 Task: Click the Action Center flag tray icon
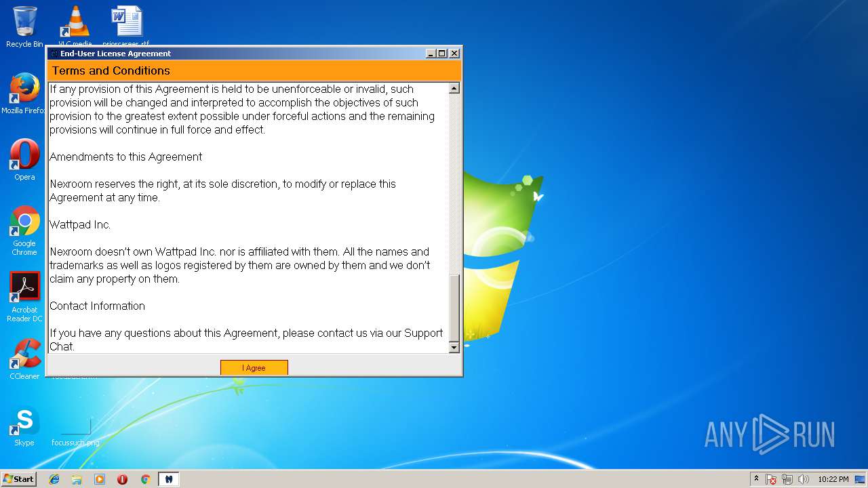click(x=771, y=479)
